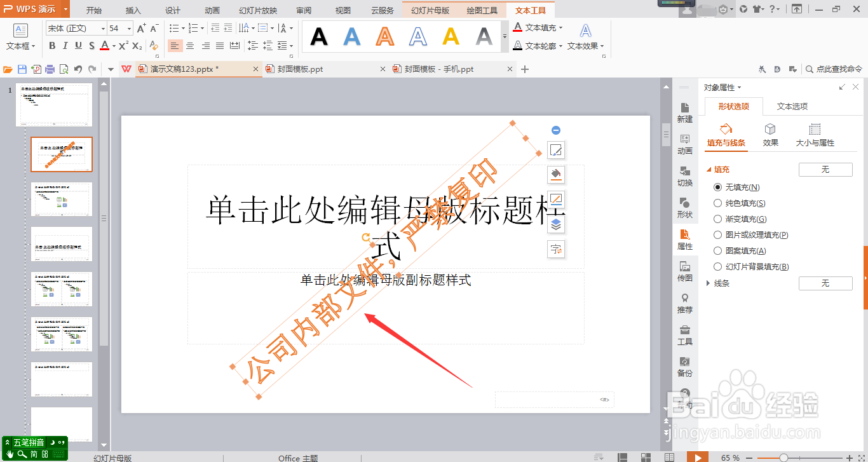
Task: Increase font size with A+ icon
Action: 141,28
